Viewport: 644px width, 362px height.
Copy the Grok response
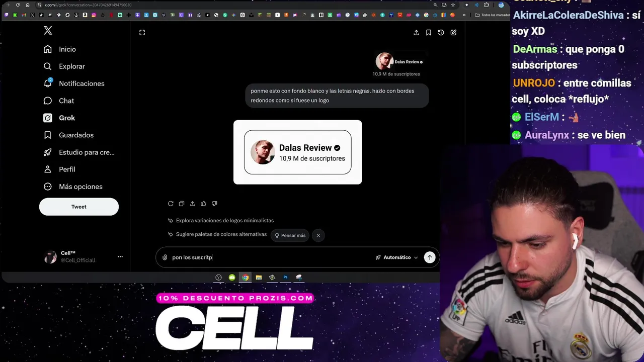click(x=182, y=204)
